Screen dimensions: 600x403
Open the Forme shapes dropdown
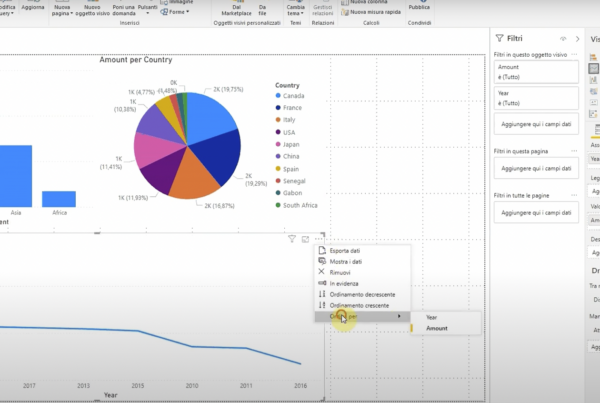point(175,12)
